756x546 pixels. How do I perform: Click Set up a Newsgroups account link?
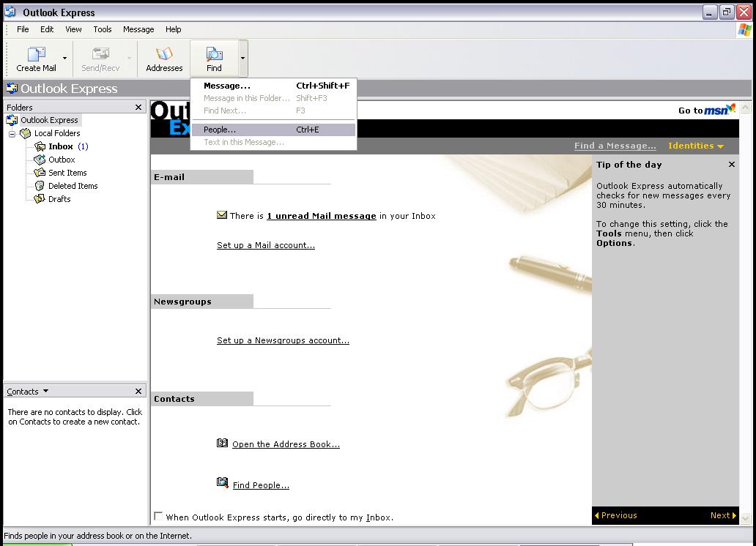[x=283, y=340]
